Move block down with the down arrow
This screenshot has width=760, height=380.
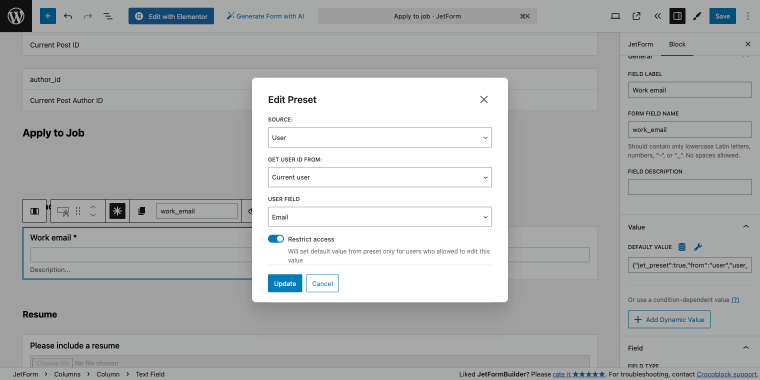tap(93, 215)
